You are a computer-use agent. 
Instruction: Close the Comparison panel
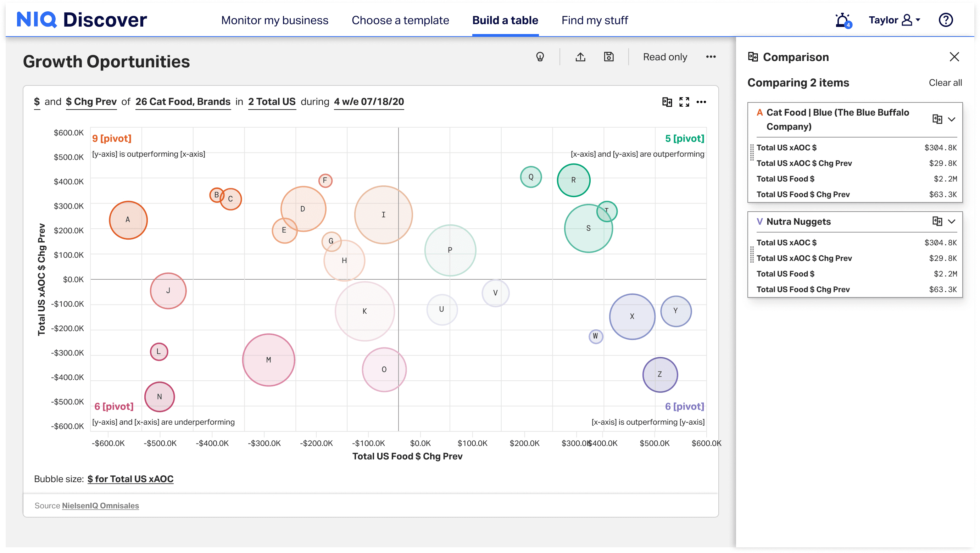[954, 57]
